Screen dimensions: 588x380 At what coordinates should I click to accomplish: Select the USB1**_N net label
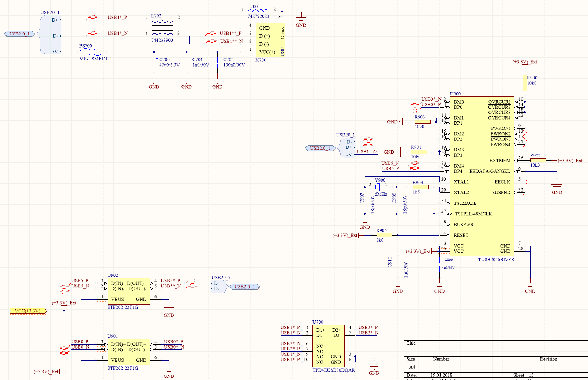coord(231,41)
